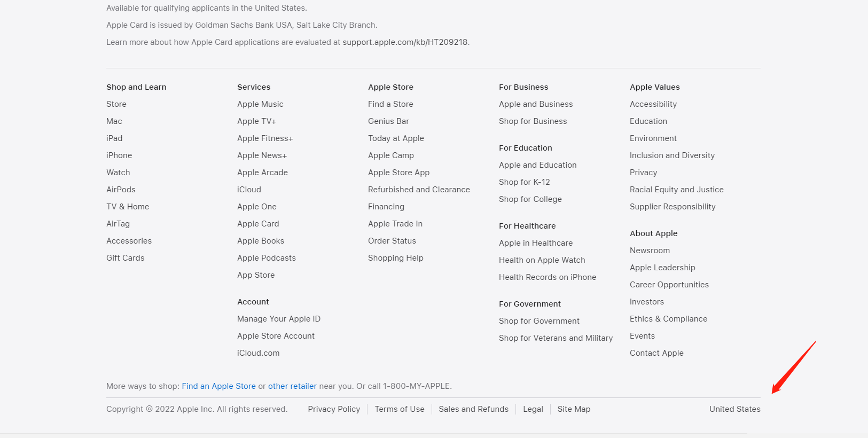This screenshot has width=868, height=438.
Task: Open the Store link under Shop and Learn
Action: point(116,104)
